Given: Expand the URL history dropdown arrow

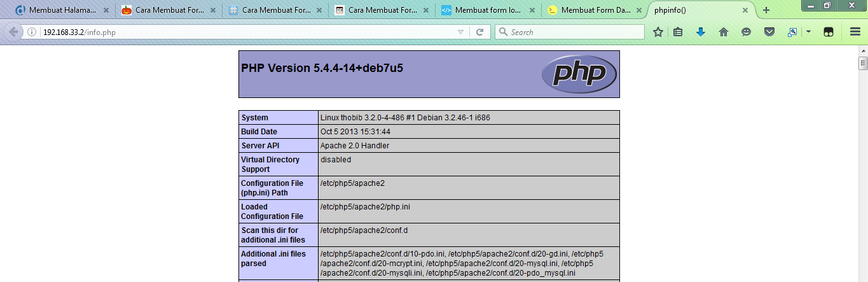Looking at the screenshot, I should point(461,32).
